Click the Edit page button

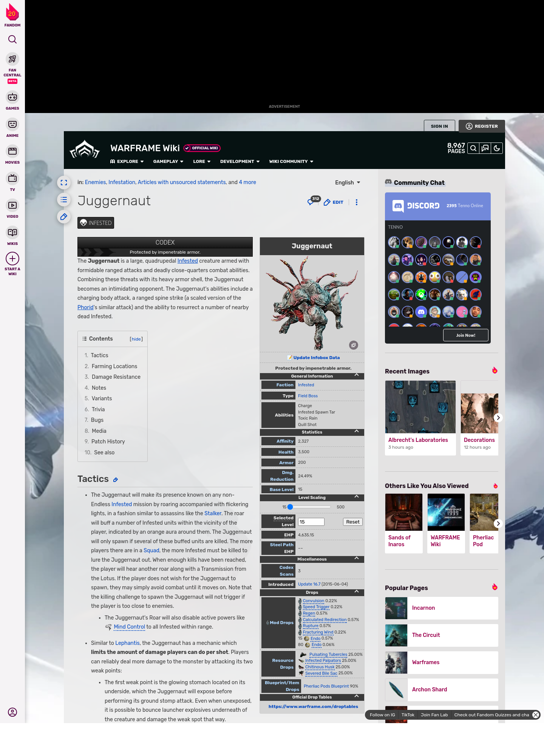point(334,202)
